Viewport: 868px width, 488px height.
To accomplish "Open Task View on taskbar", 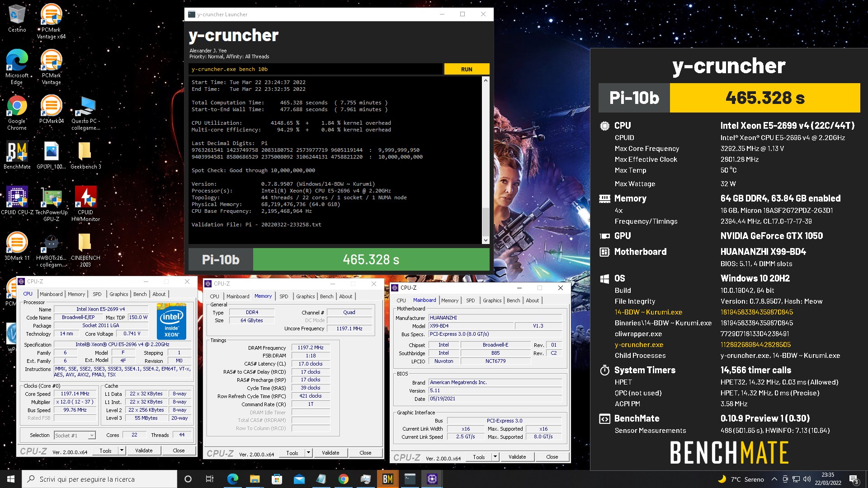I will pyautogui.click(x=209, y=479).
